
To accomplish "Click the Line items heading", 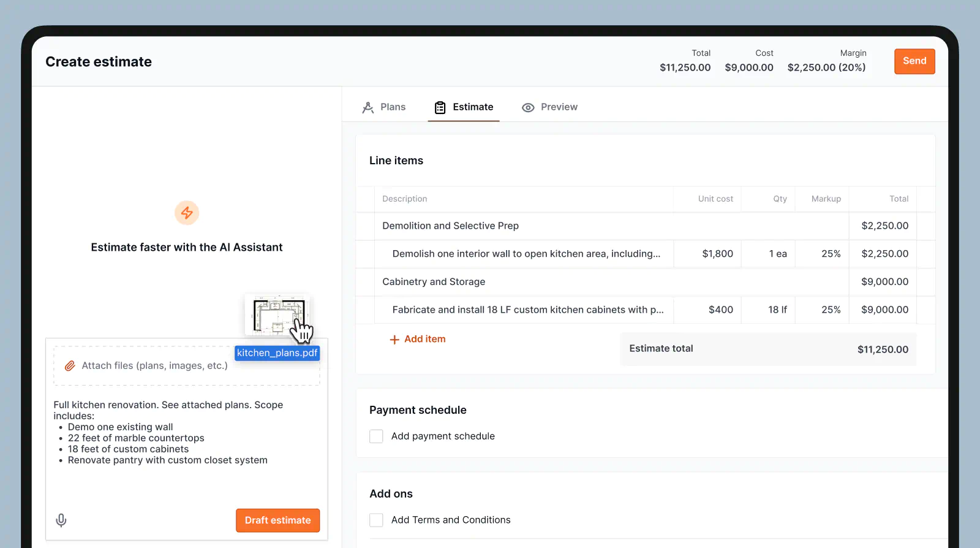I will [396, 161].
